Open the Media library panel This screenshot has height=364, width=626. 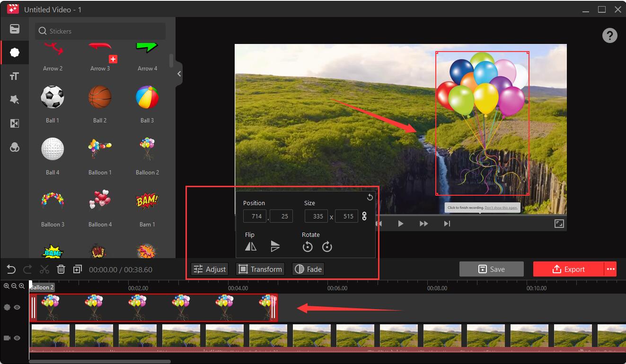pyautogui.click(x=14, y=29)
